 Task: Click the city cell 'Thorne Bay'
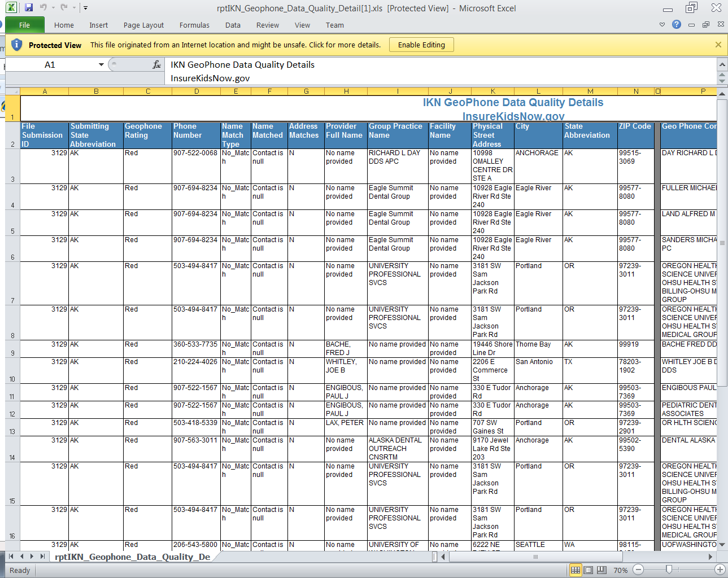coord(538,349)
